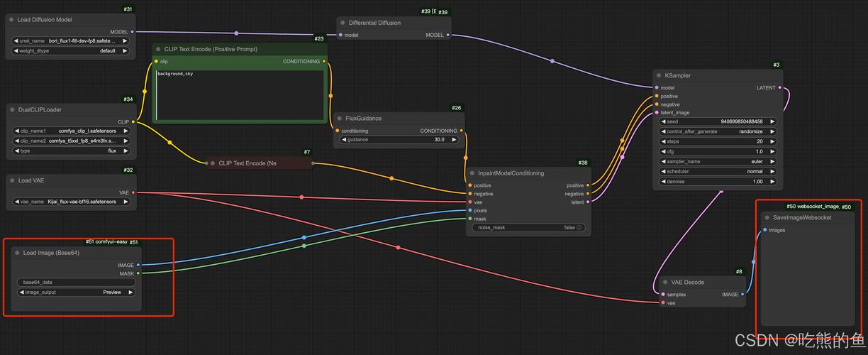
Task: Collapse the SaveImageWebsocket node title dot
Action: [767, 217]
